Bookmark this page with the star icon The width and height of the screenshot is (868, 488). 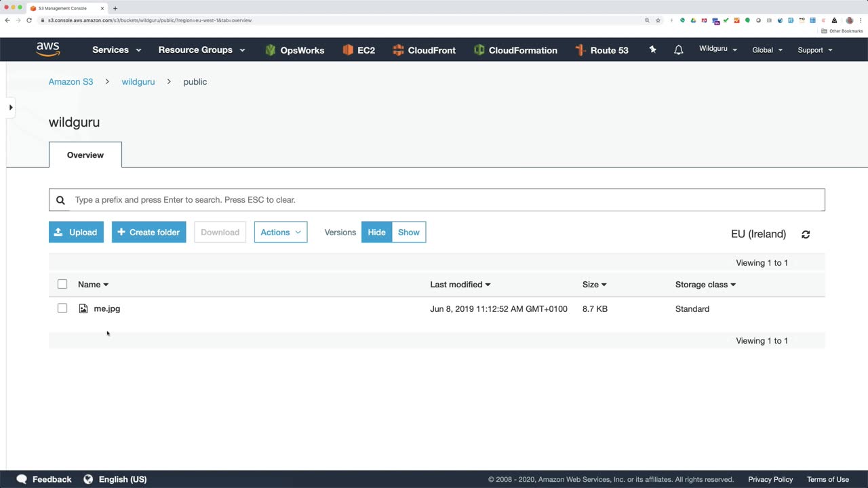coord(658,20)
